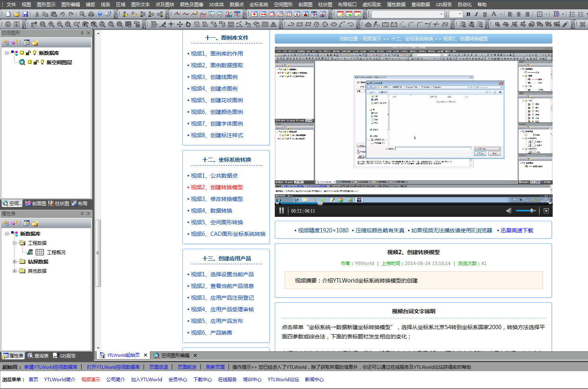Toggle the yellow sun icon of 新空间图层
The width and height of the screenshot is (588, 389).
[x=30, y=62]
